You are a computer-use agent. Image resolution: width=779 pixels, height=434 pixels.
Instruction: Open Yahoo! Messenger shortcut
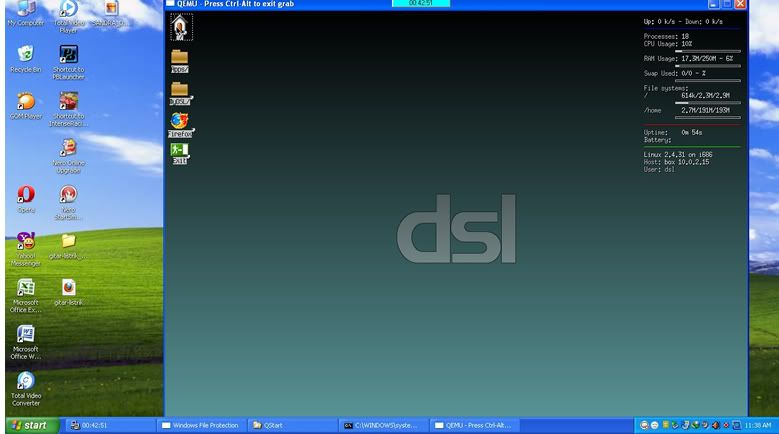26,249
